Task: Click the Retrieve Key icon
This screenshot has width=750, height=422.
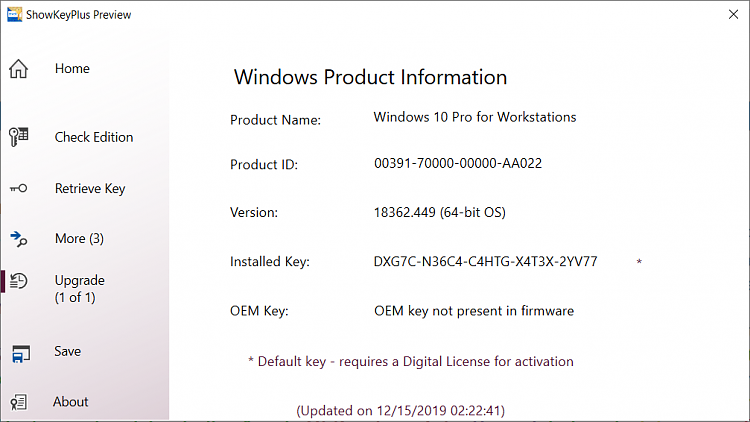Action: click(x=18, y=189)
